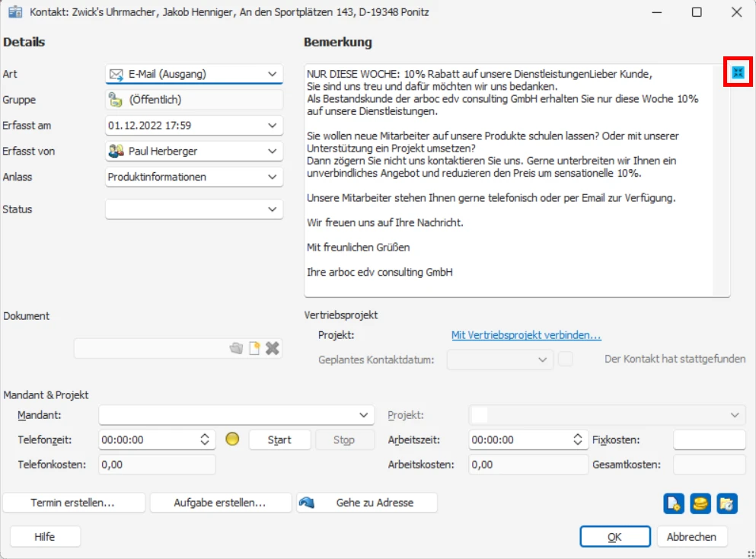Click 'Gehe zu Adresse' button
The height and width of the screenshot is (559, 756).
[x=367, y=503]
